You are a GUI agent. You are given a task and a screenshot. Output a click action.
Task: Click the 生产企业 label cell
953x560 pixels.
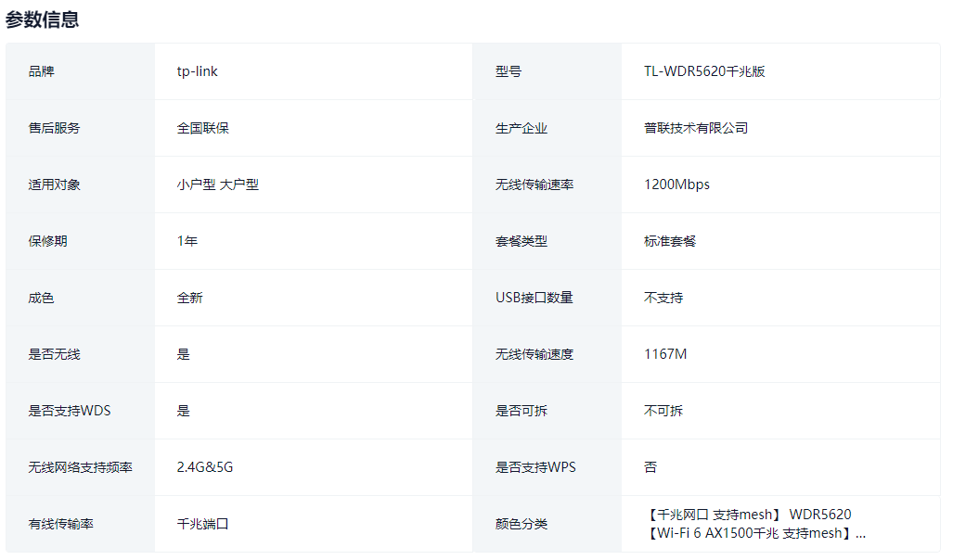[x=521, y=128]
